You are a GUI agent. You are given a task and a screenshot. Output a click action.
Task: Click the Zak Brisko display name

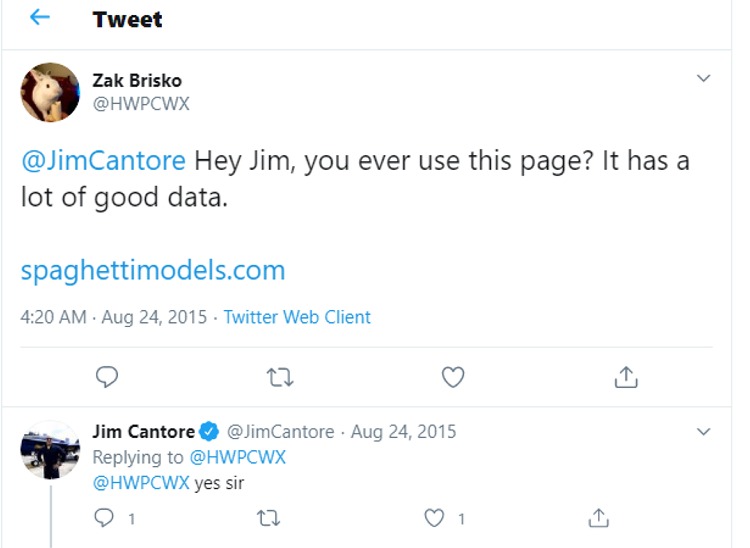coord(137,80)
